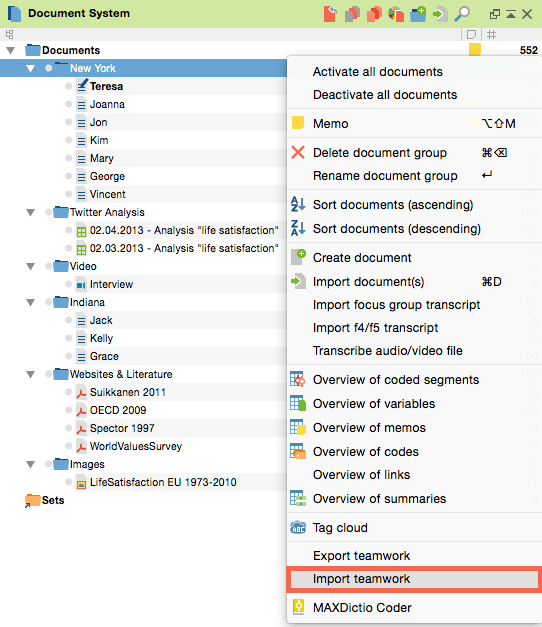The image size is (542, 627).
Task: Click the new document group folder icon
Action: tap(418, 14)
